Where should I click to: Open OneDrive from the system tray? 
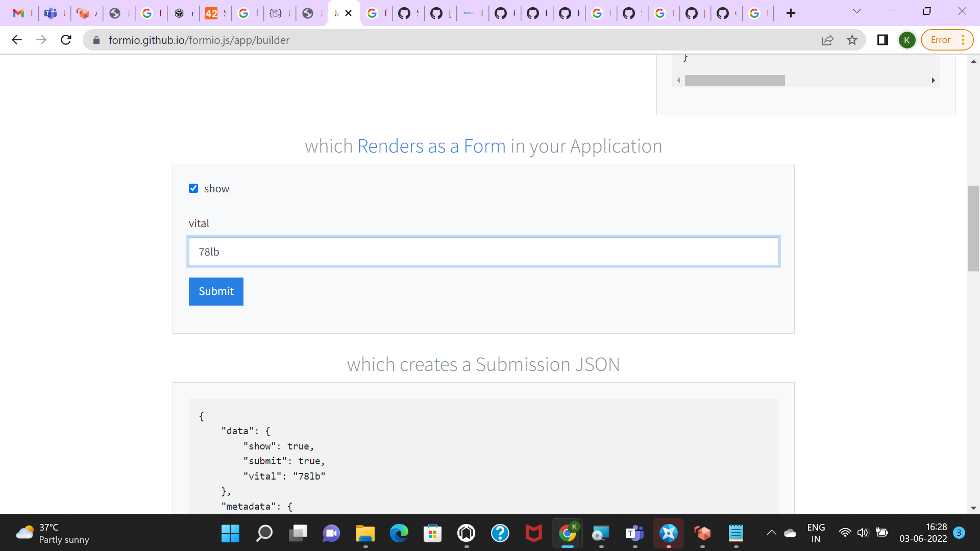[x=791, y=534]
